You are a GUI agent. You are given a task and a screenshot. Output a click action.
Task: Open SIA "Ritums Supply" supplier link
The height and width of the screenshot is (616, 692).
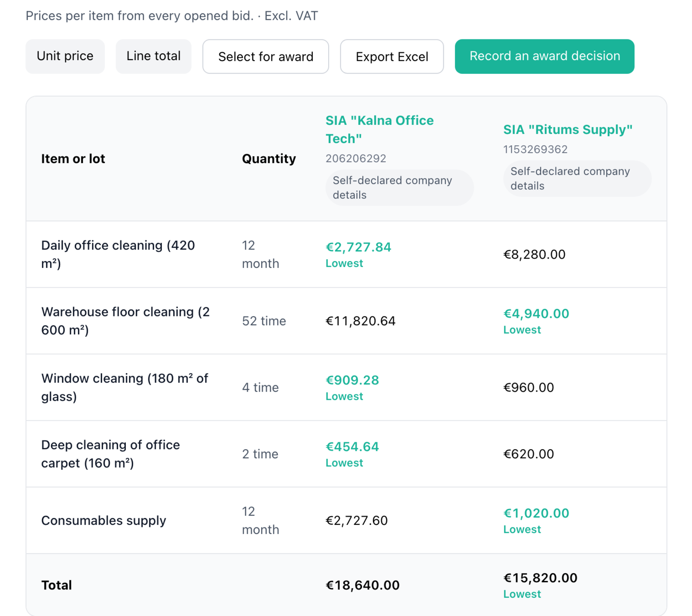[568, 130]
